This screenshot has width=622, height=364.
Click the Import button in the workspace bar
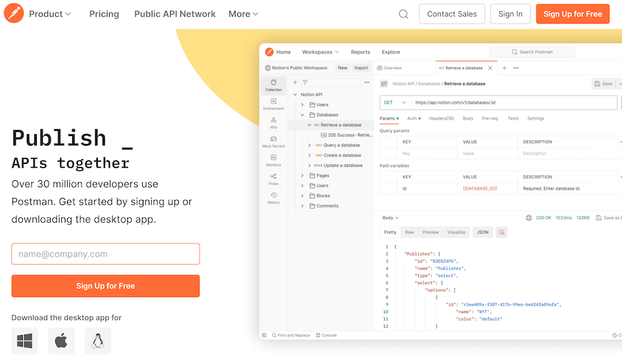[361, 68]
